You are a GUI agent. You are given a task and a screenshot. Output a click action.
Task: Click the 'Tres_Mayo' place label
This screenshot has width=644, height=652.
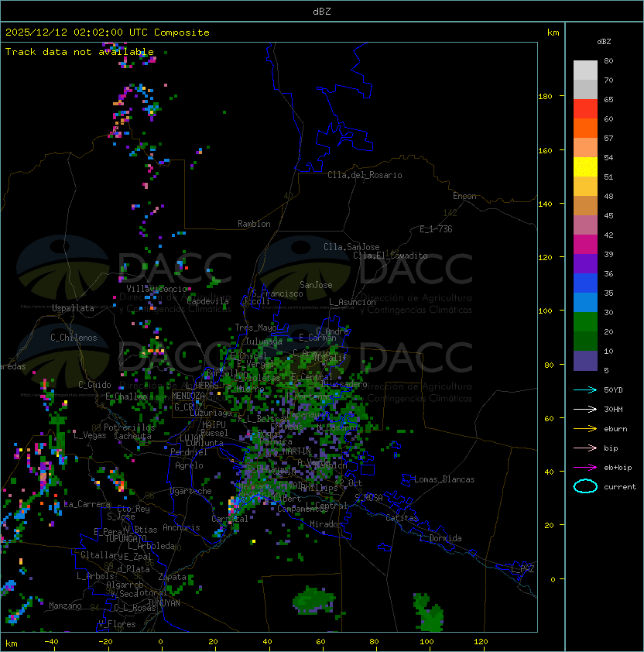point(255,328)
